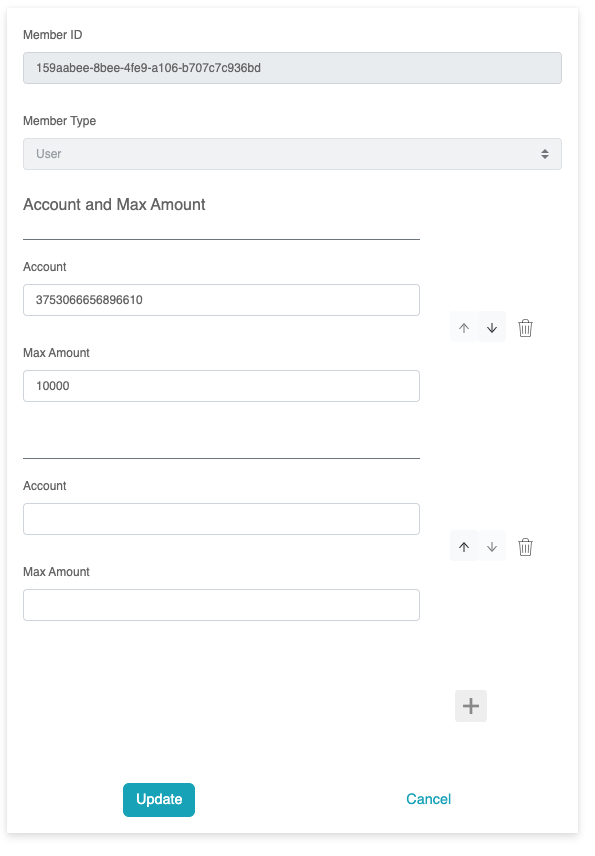This screenshot has height=856, width=595.
Task: Add a new account entry with plus button
Action: click(471, 706)
